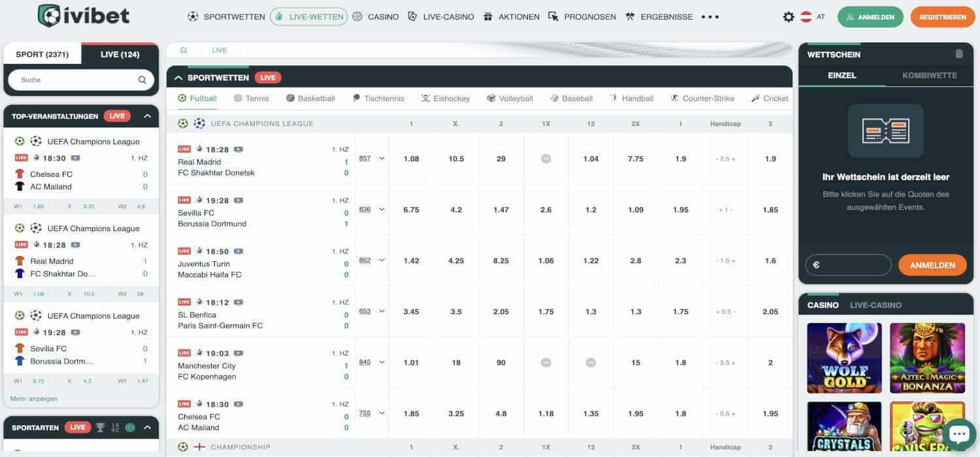Select the Tennis sport tab

point(252,99)
